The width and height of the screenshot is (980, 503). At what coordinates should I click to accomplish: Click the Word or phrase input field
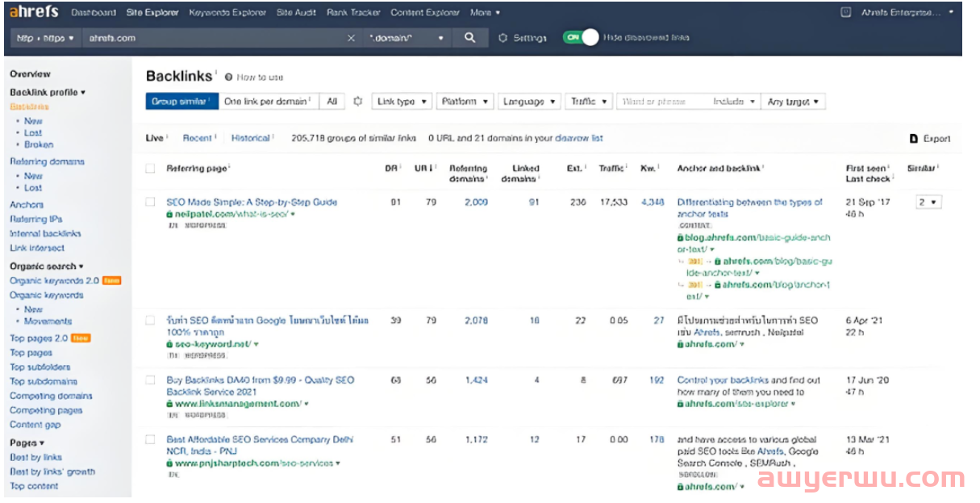pyautogui.click(x=663, y=102)
